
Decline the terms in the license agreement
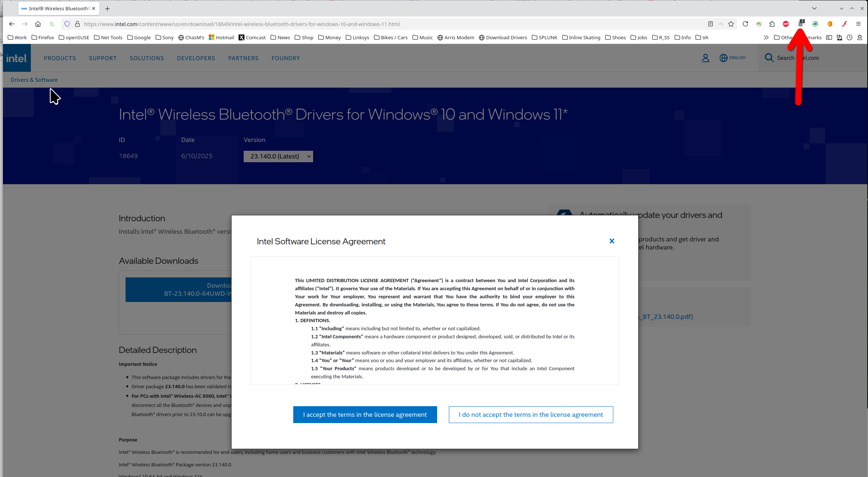531,415
